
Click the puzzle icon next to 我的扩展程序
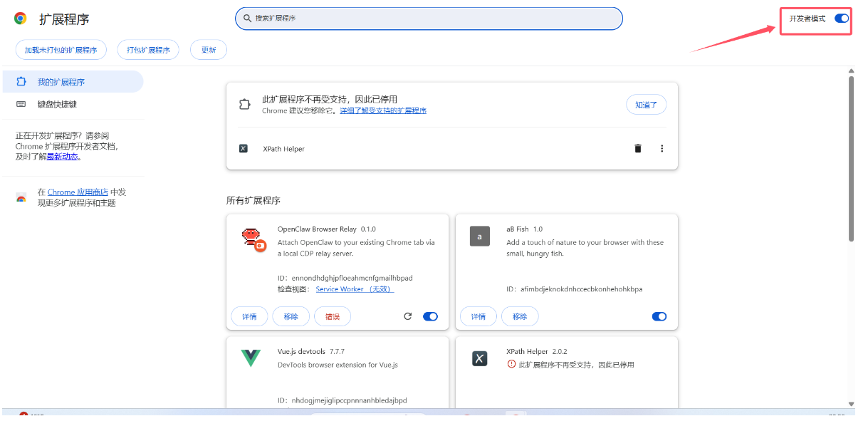coord(21,82)
